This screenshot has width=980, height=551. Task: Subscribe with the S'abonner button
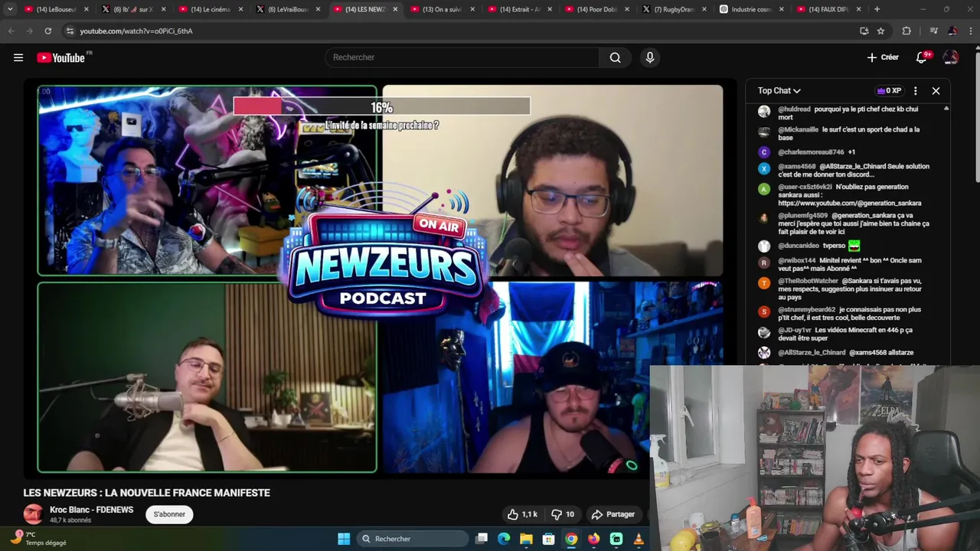tap(169, 514)
